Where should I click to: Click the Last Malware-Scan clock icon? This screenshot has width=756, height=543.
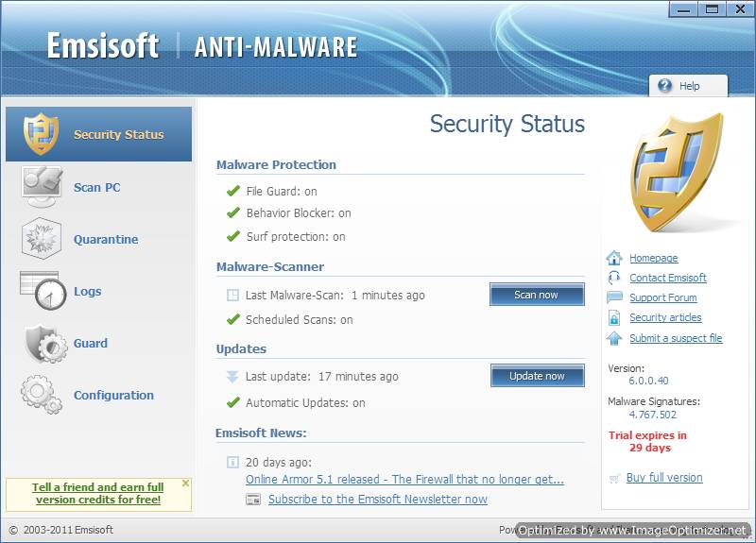pyautogui.click(x=232, y=295)
